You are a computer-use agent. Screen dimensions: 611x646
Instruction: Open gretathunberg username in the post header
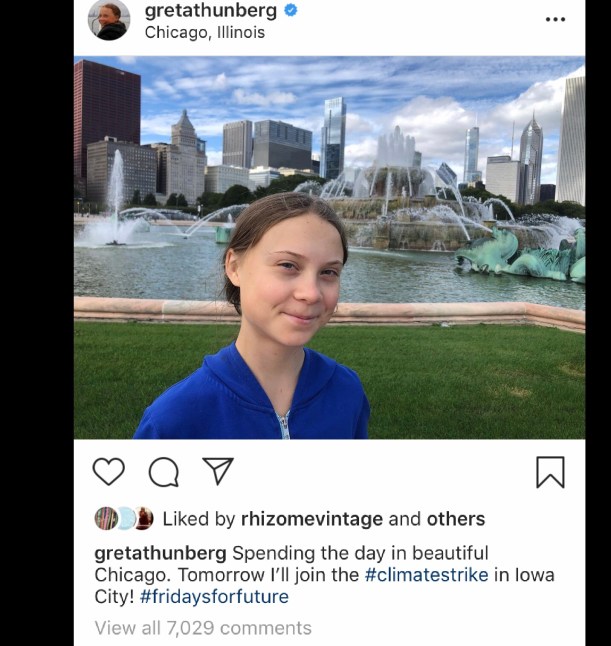pyautogui.click(x=211, y=11)
